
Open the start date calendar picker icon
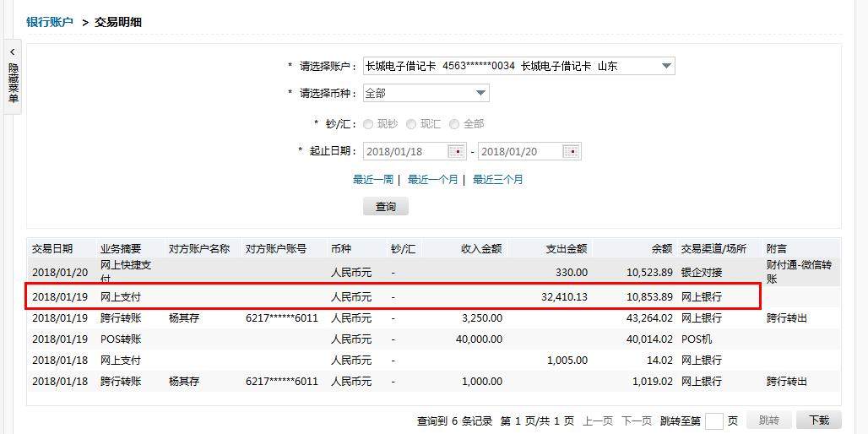[x=456, y=152]
